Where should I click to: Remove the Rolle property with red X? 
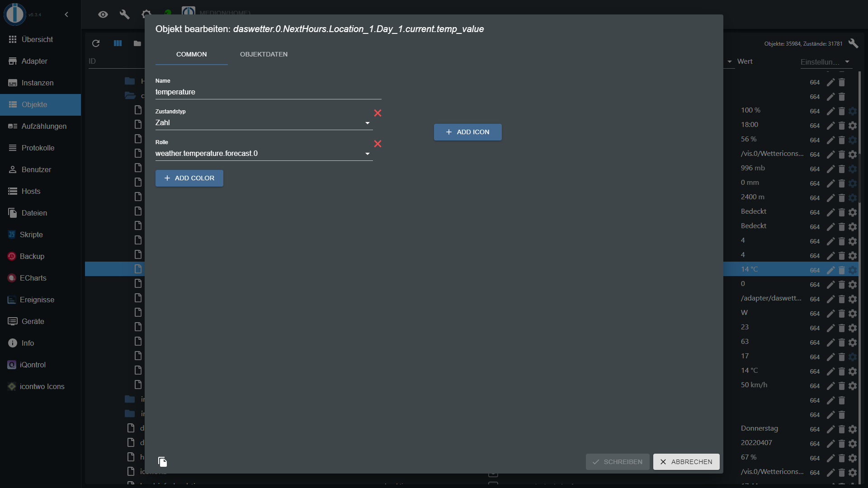[x=377, y=144]
